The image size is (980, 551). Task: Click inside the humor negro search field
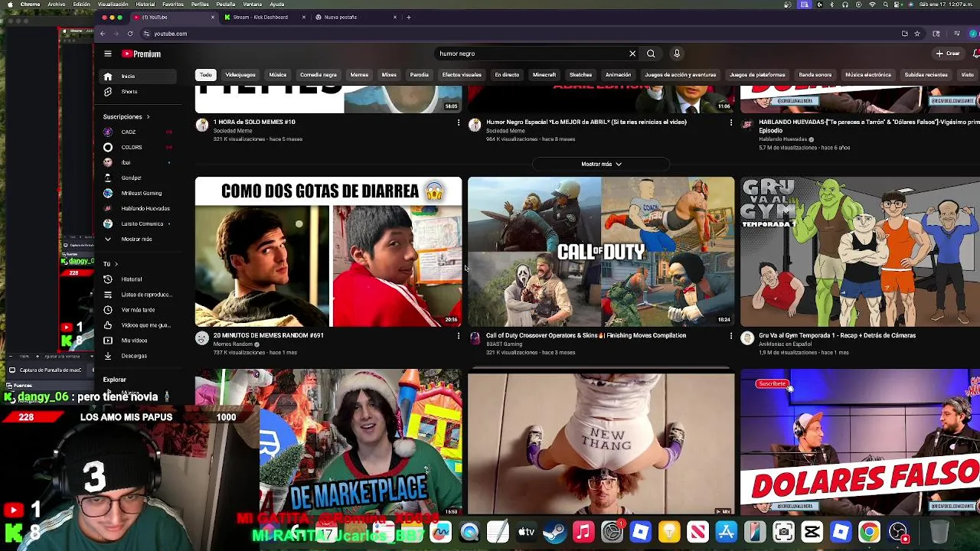click(x=531, y=54)
